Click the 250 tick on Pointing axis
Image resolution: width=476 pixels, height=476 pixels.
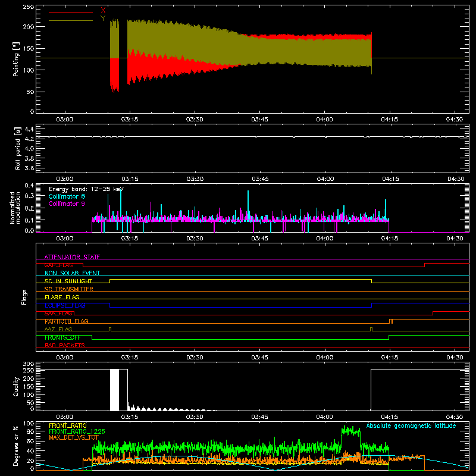[28, 7]
